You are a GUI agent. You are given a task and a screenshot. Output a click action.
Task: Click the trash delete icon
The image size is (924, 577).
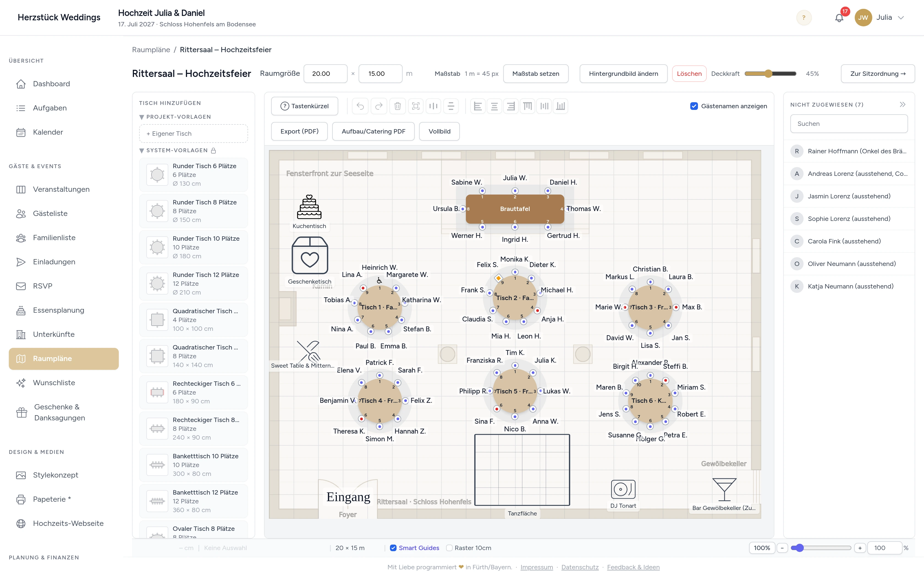pyautogui.click(x=397, y=106)
